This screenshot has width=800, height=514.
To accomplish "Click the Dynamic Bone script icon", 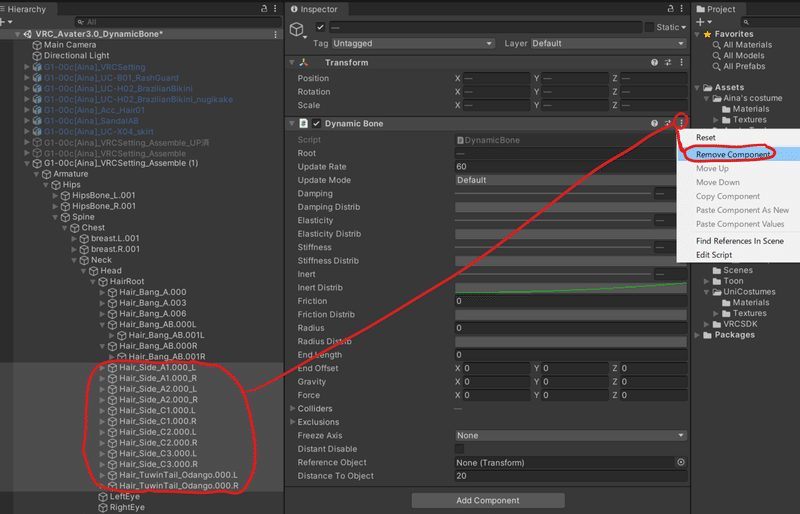I will (304, 124).
